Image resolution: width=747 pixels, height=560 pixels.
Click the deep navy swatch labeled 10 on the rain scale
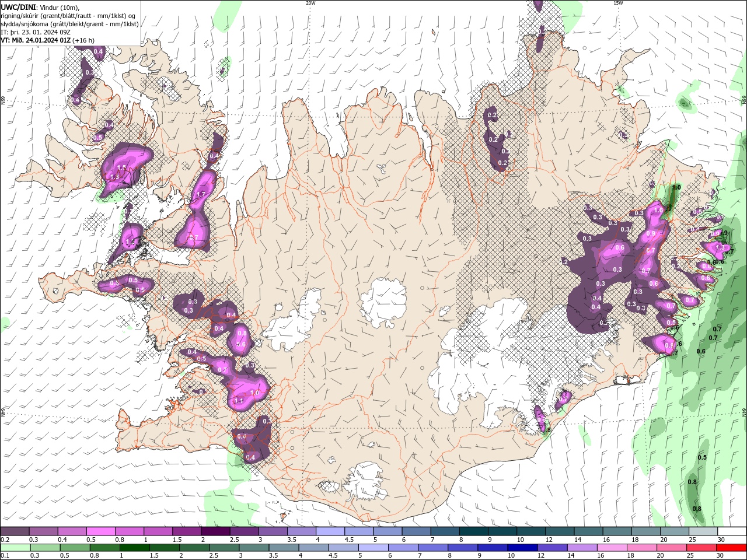pyautogui.click(x=523, y=548)
